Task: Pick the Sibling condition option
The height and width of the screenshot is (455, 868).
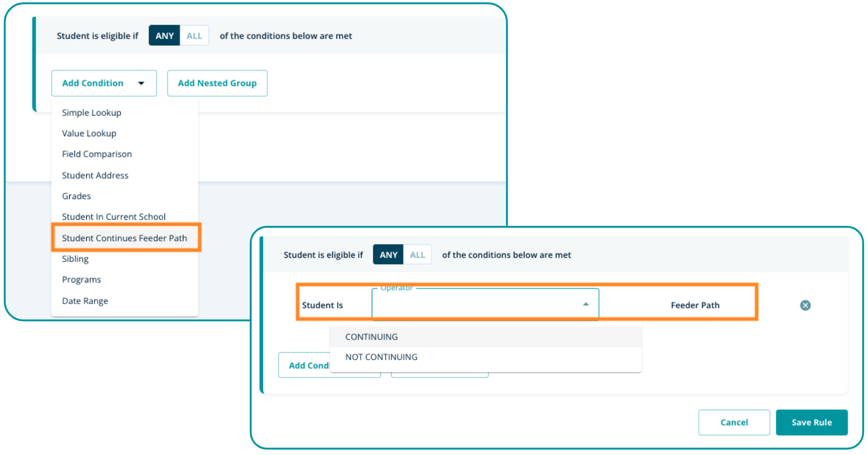Action: (75, 259)
